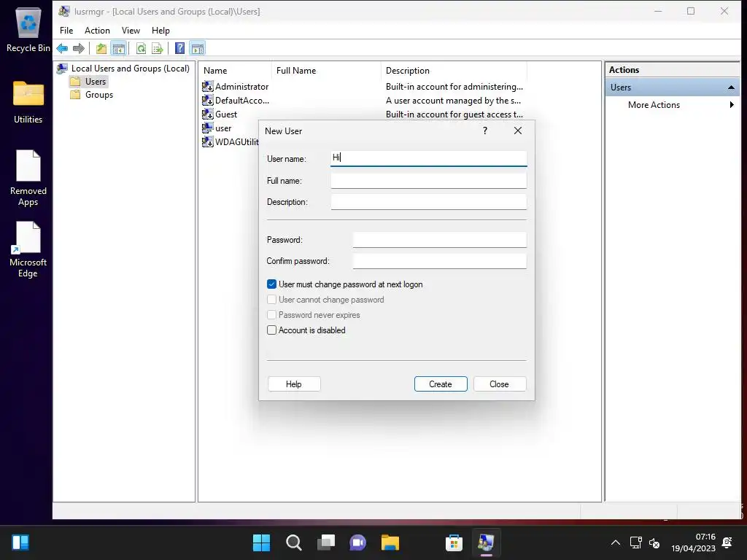Open the File menu
The image size is (747, 560).
66,31
